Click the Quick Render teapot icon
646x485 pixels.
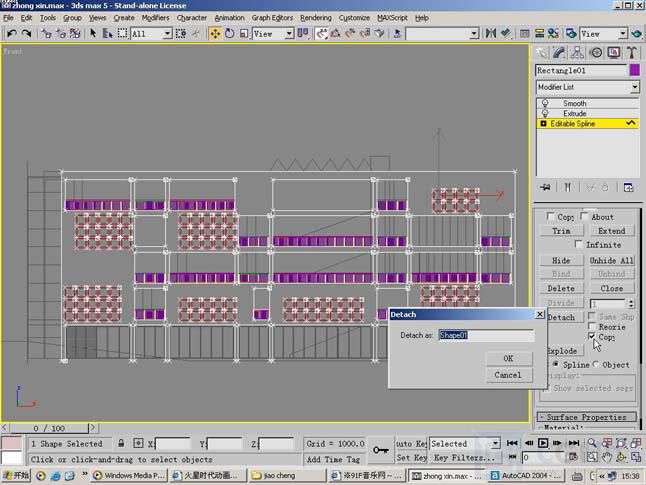click(637, 33)
